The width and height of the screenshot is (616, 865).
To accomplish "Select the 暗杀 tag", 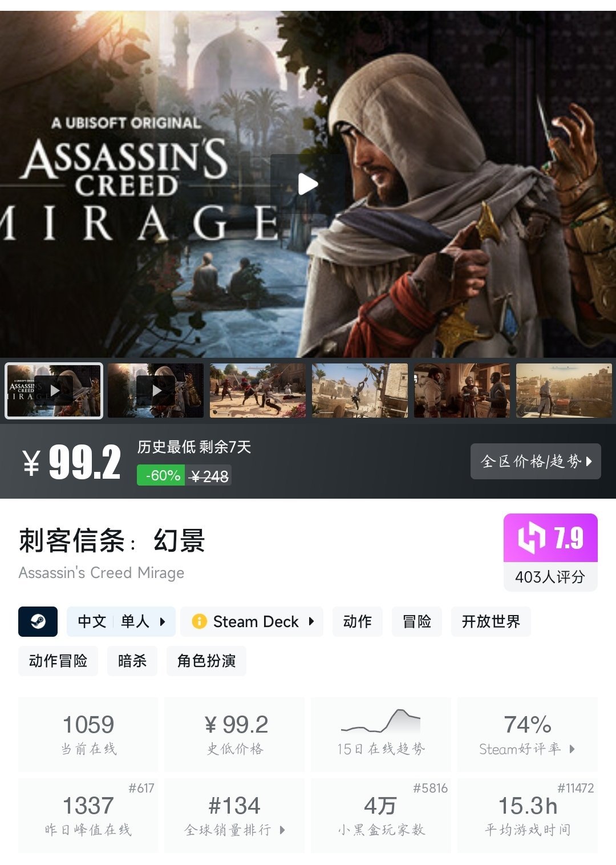I will (132, 661).
